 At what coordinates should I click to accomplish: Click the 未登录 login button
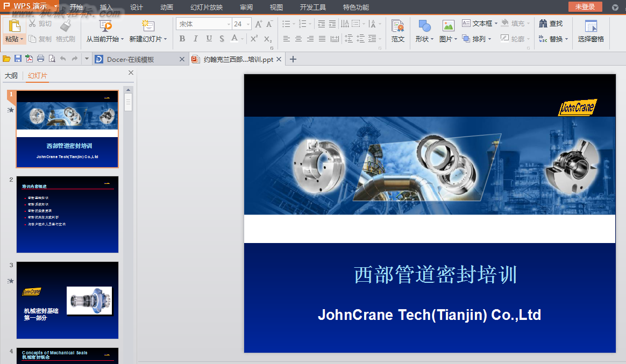[x=585, y=7]
